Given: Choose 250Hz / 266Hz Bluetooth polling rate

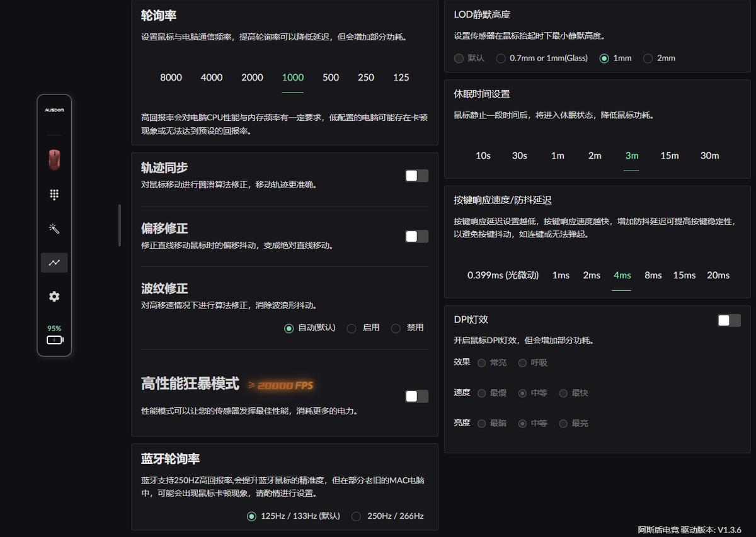Looking at the screenshot, I should coord(357,516).
